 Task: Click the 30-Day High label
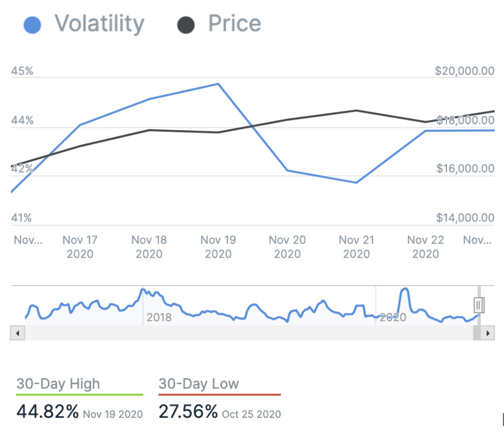[x=58, y=384]
